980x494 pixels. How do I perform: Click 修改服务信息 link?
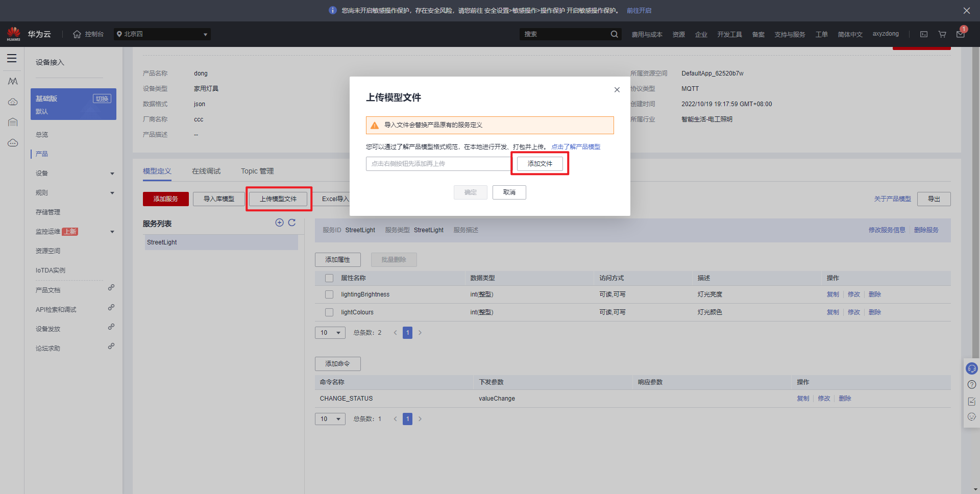click(x=887, y=230)
